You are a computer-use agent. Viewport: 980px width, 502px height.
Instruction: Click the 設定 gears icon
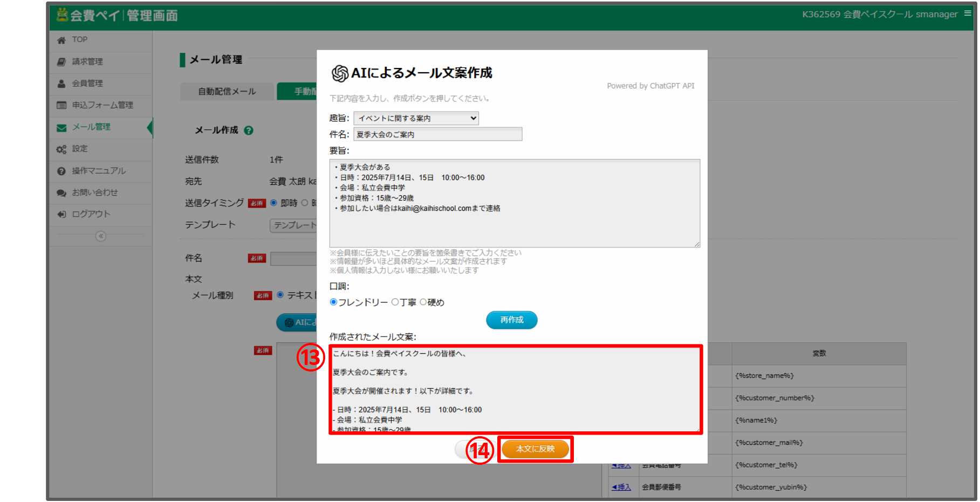pyautogui.click(x=61, y=149)
